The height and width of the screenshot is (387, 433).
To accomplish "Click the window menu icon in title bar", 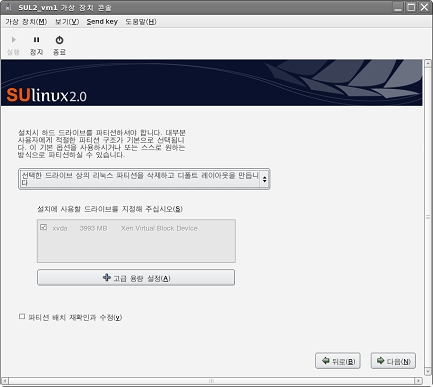I will (8, 7).
